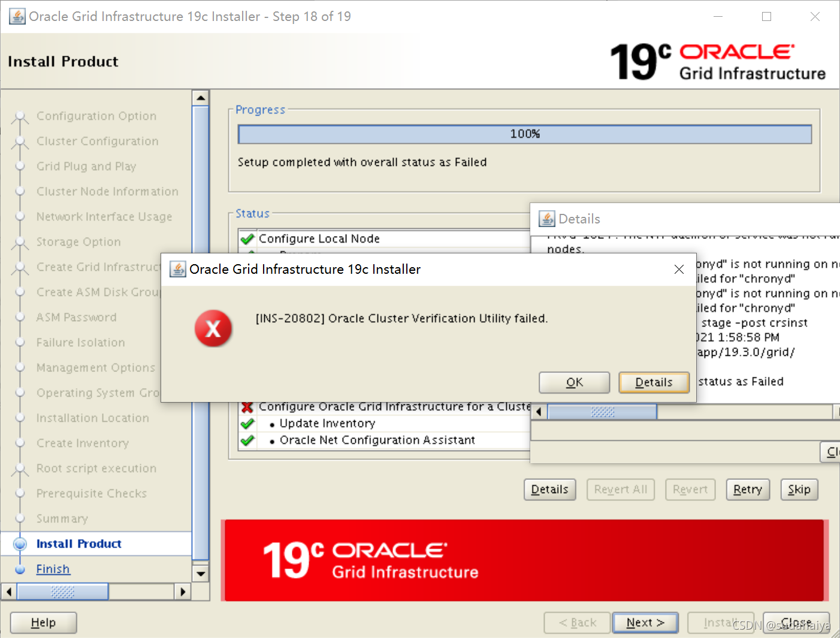Click the 'Setup completed with overall status as Failed' text
The image size is (840, 638).
click(362, 162)
